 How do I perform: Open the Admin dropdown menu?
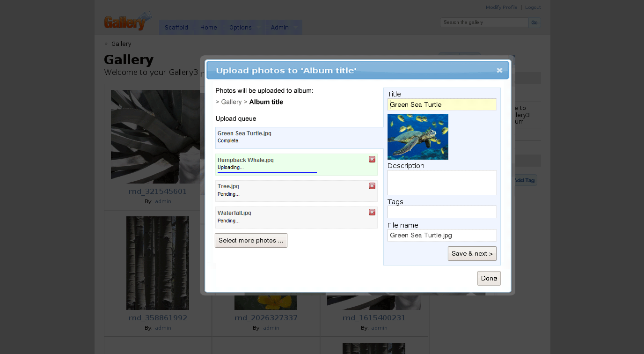[284, 27]
